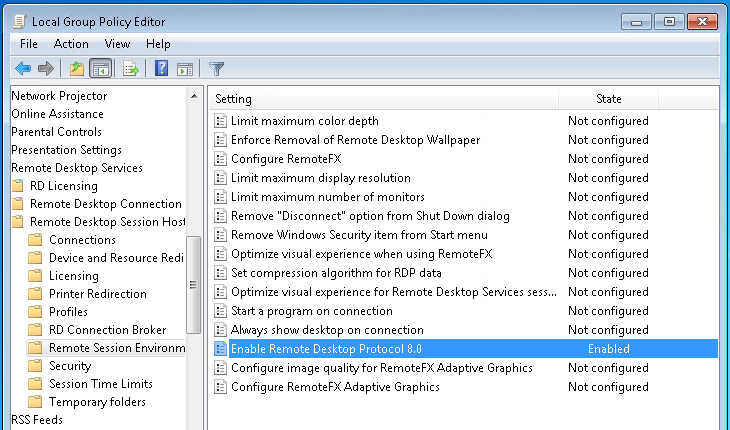Select the Security folder in tree
Viewport: 730px width, 430px height.
point(70,366)
